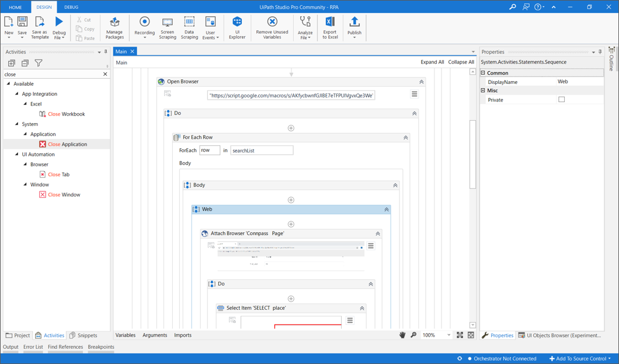
Task: Click the searchList input field
Action: pyautogui.click(x=262, y=150)
